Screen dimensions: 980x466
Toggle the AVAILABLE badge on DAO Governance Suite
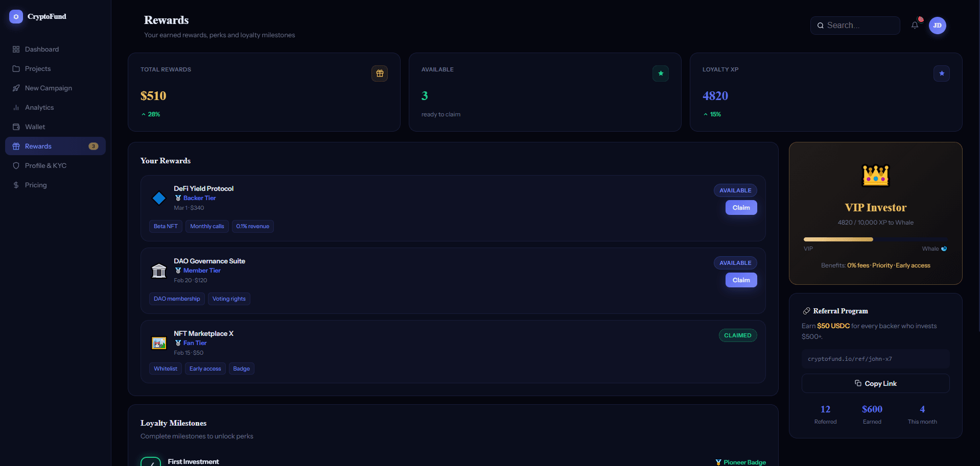735,262
